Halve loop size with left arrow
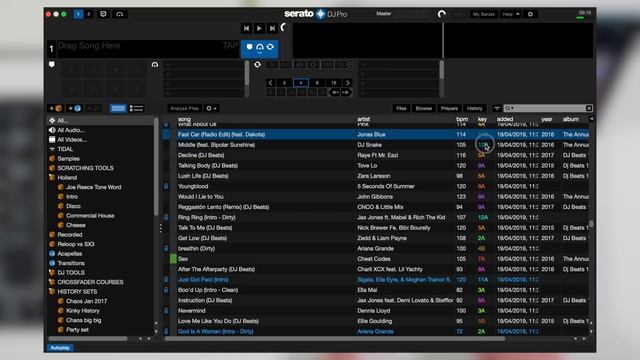 (x=270, y=82)
